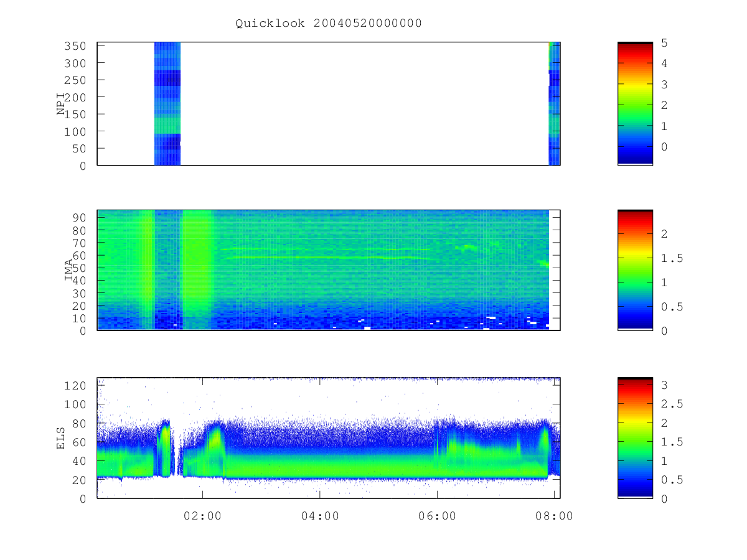
Task: Click the IMA axis label
Action: click(69, 270)
